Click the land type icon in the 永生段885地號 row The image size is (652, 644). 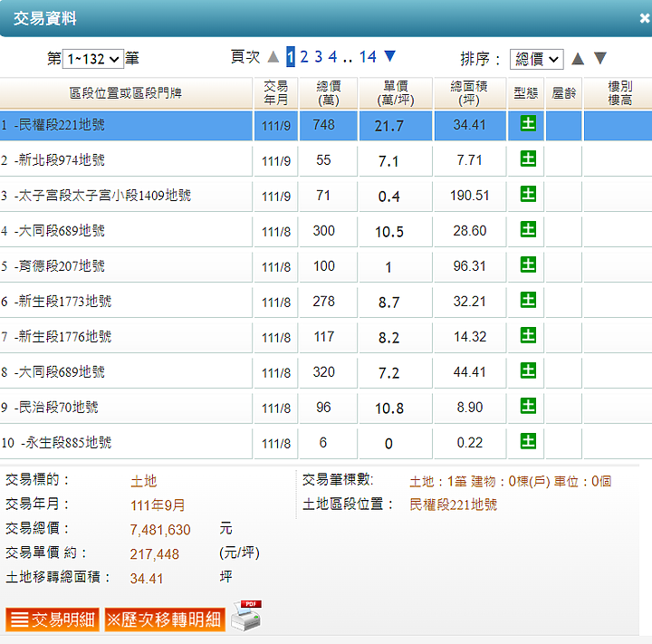click(528, 442)
